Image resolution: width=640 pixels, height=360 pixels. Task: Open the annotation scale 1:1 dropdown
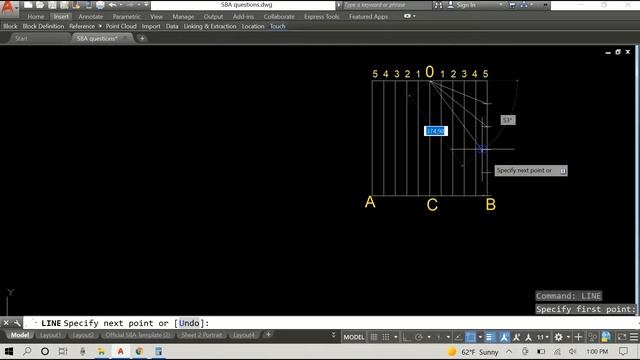point(542,337)
